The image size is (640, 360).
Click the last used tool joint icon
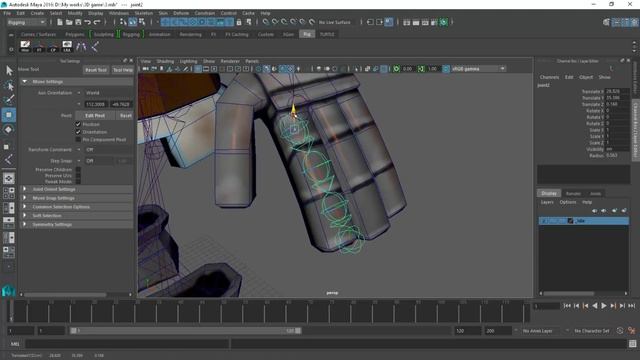click(x=9, y=160)
